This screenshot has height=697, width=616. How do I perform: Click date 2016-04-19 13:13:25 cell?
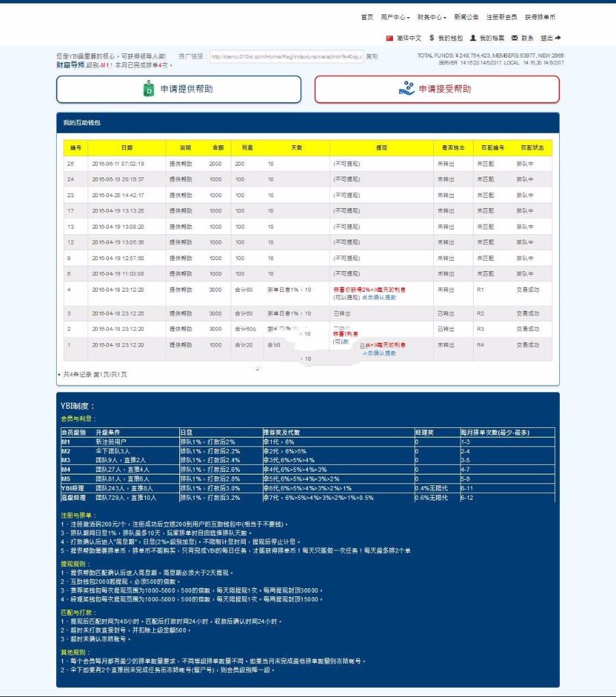(118, 211)
